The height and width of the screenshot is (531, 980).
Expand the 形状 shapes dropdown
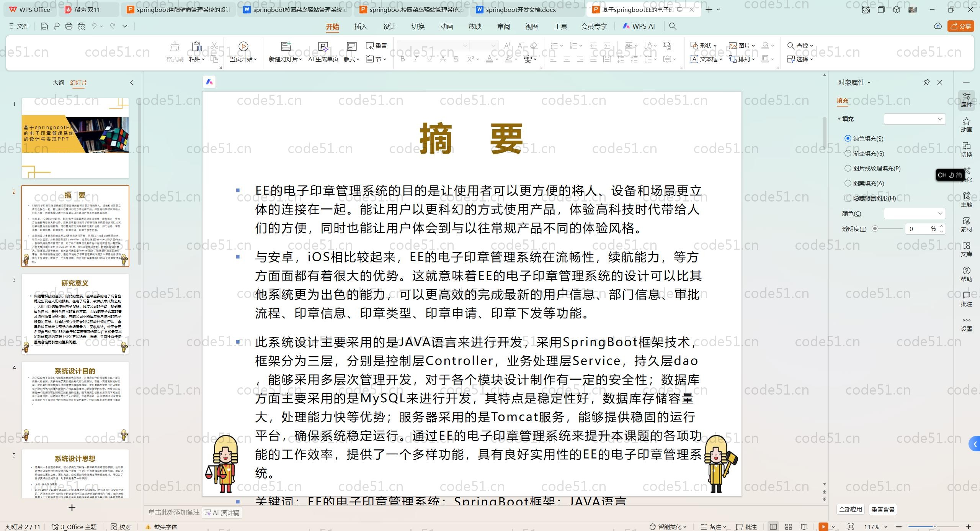(x=715, y=46)
